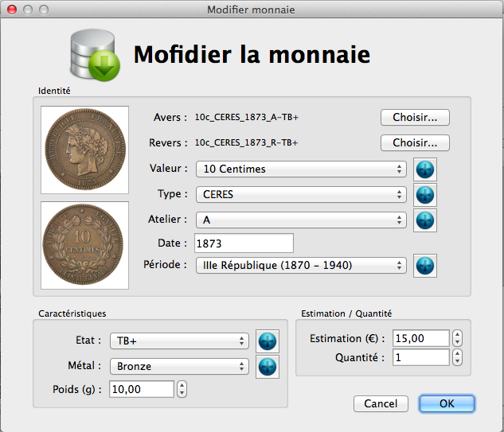
Task: Select the obverse coin thumbnail image
Action: coord(85,150)
